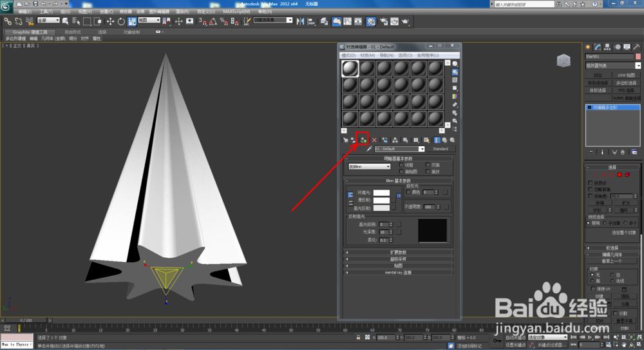Expand the Maps (贴图) rollout

click(x=399, y=266)
